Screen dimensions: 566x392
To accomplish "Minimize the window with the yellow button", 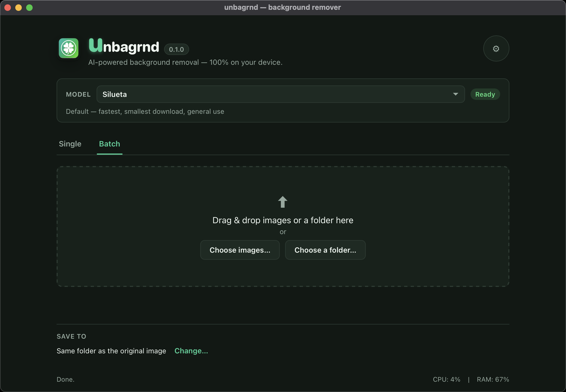I will pyautogui.click(x=19, y=8).
